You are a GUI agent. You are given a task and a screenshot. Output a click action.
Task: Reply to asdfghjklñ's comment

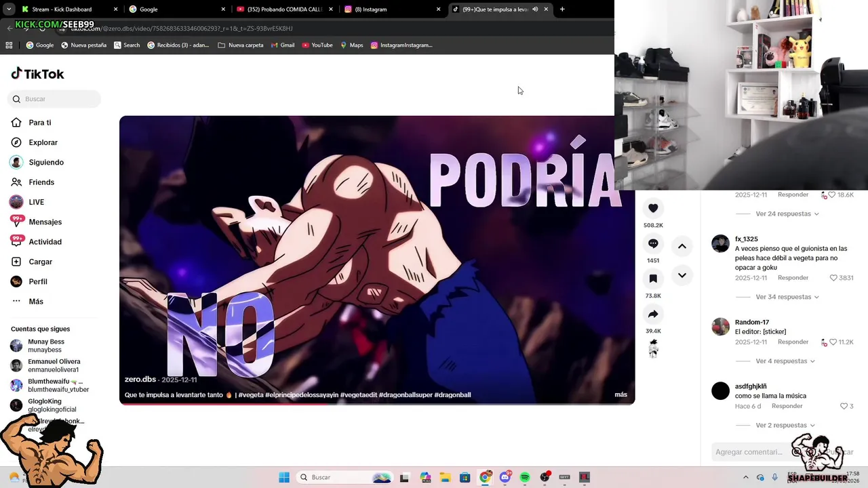[x=787, y=406]
